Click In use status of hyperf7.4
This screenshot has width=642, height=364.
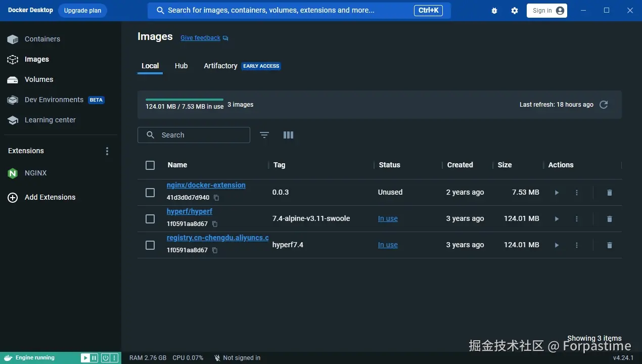coord(388,245)
